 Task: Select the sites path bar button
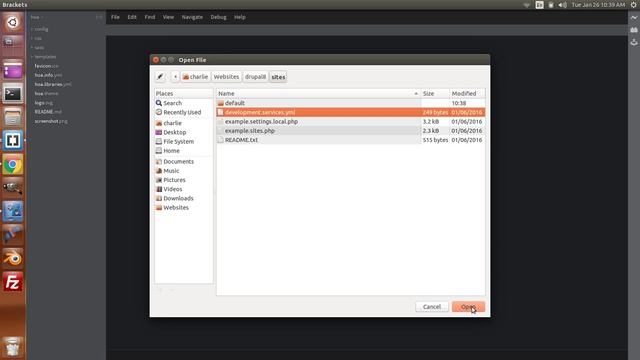coord(278,77)
